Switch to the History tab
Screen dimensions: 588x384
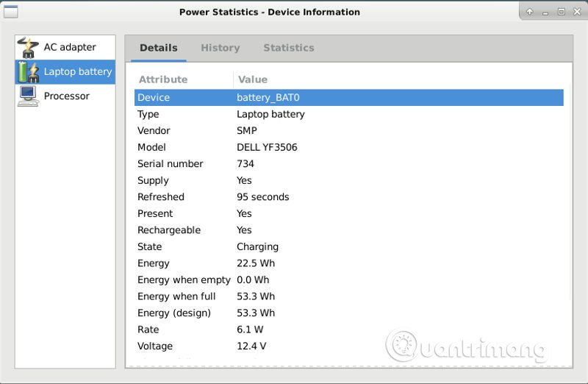point(220,48)
